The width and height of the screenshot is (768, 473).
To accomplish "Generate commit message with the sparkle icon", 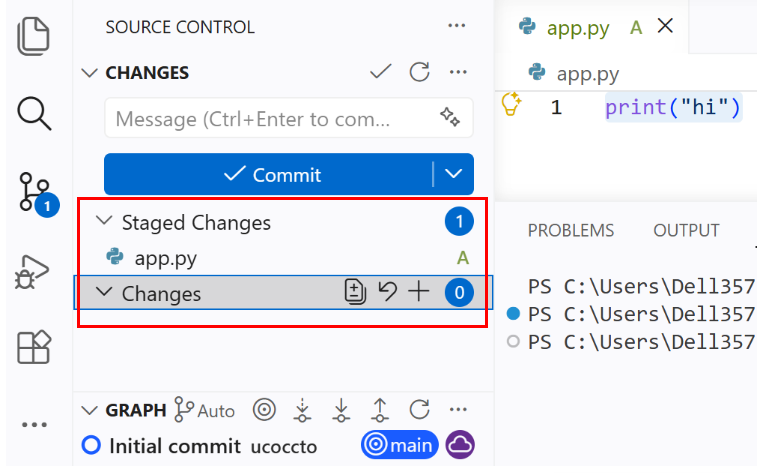I will point(450,117).
